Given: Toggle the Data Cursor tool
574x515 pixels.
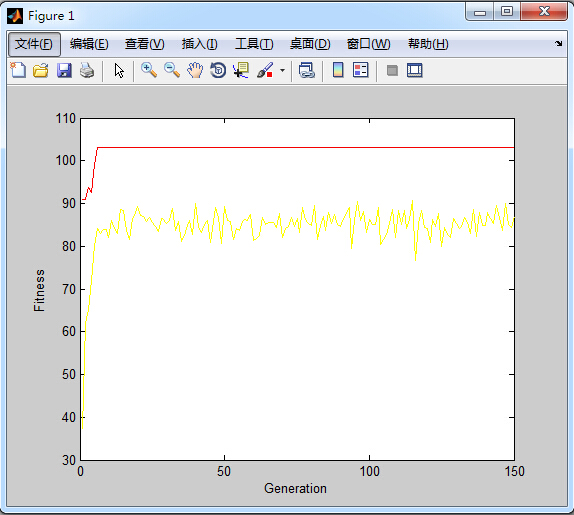Looking at the screenshot, I should click(x=241, y=70).
